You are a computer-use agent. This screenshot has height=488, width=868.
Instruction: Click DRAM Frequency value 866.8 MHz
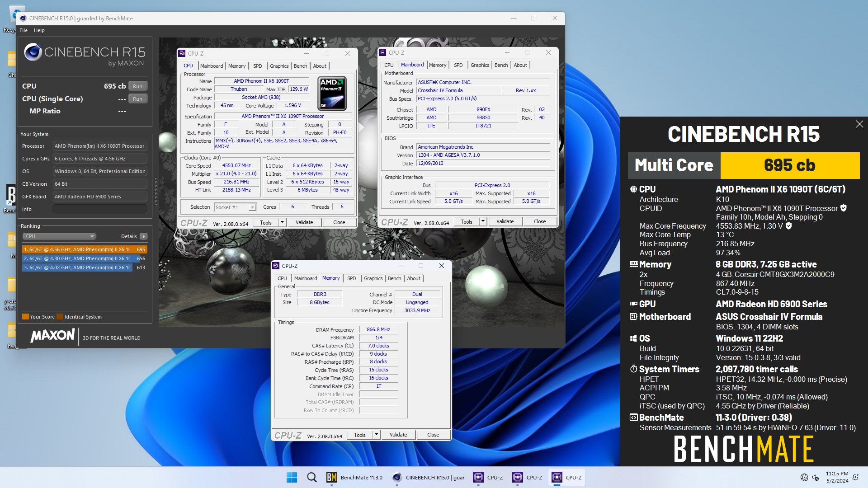click(378, 329)
